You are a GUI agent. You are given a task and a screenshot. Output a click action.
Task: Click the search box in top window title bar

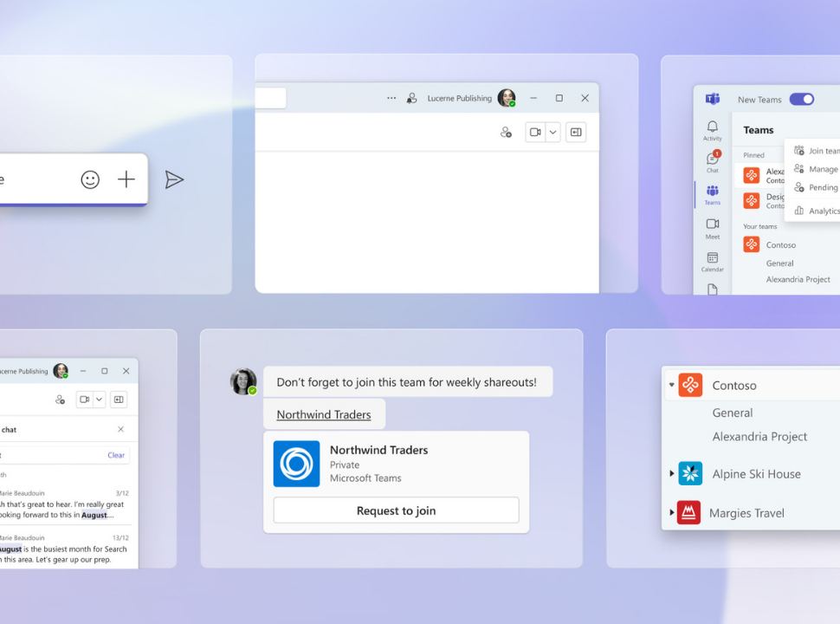tap(270, 98)
